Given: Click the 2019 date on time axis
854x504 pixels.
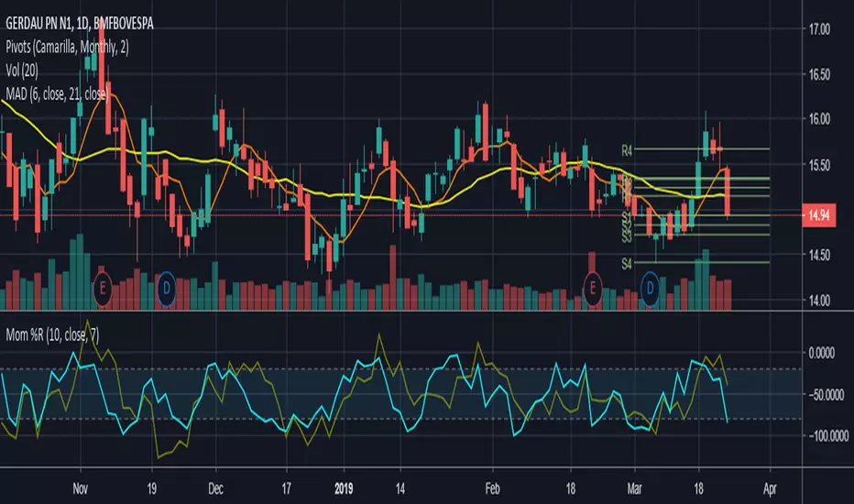Looking at the screenshot, I should pyautogui.click(x=344, y=488).
